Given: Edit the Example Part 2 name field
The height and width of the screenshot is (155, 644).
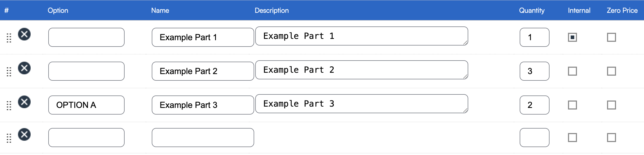Looking at the screenshot, I should [203, 71].
